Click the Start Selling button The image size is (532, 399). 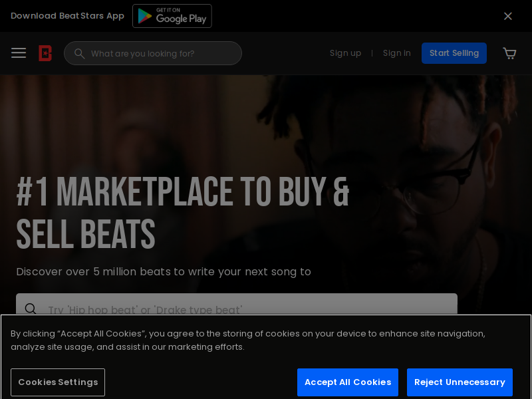[454, 53]
